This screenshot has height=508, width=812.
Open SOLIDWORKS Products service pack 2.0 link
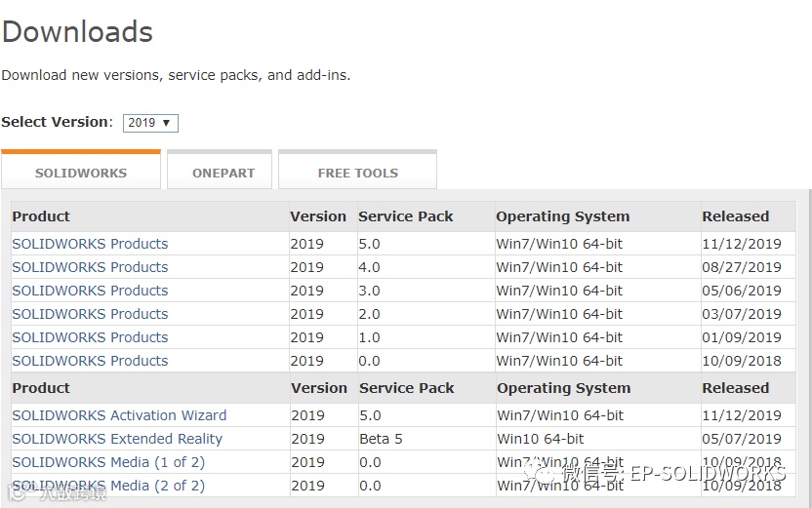(x=90, y=314)
